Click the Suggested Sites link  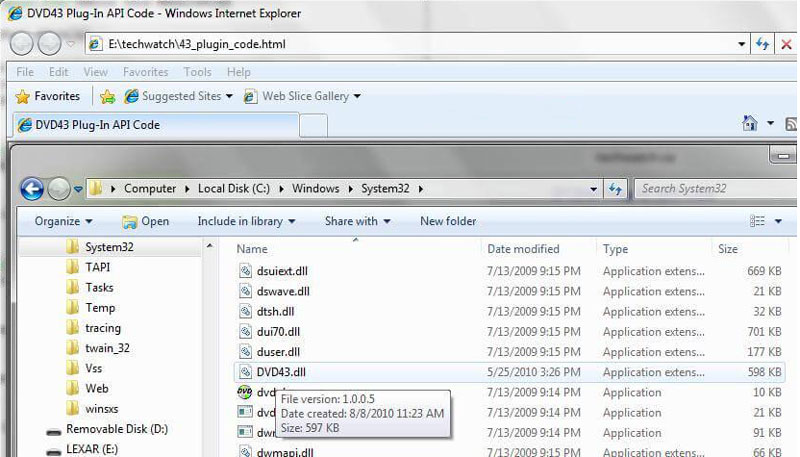coord(180,96)
